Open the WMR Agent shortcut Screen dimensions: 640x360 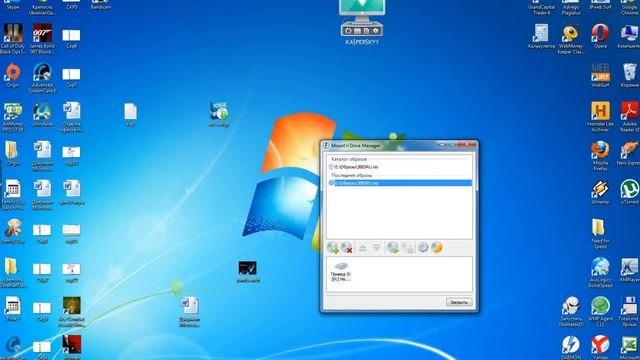(x=600, y=311)
